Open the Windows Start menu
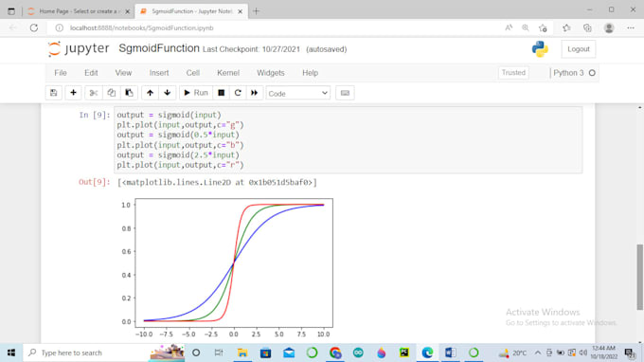The image size is (644, 362). pos(11,353)
